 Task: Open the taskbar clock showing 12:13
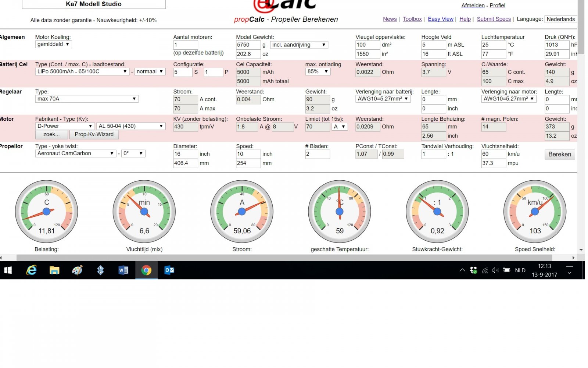[544, 270]
